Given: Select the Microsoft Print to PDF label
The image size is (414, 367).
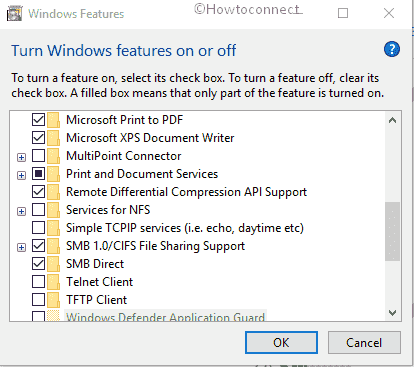Looking at the screenshot, I should pos(124,120).
